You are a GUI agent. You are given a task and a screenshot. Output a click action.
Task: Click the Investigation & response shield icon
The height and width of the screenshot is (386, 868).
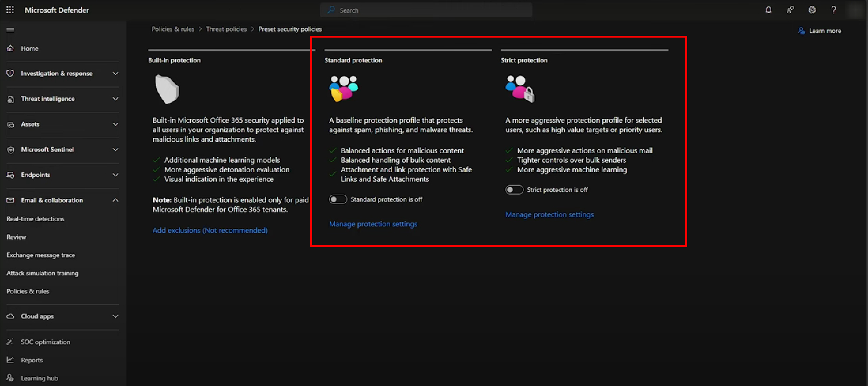pos(10,73)
